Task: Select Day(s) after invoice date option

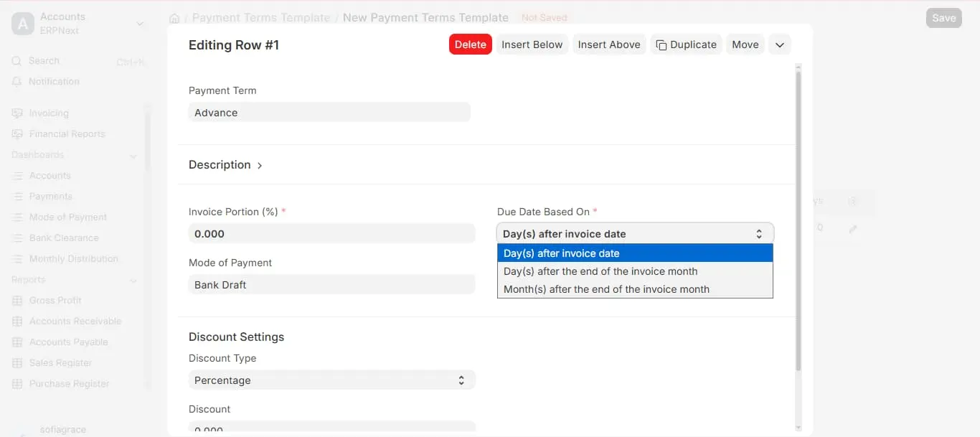Action: pyautogui.click(x=635, y=253)
